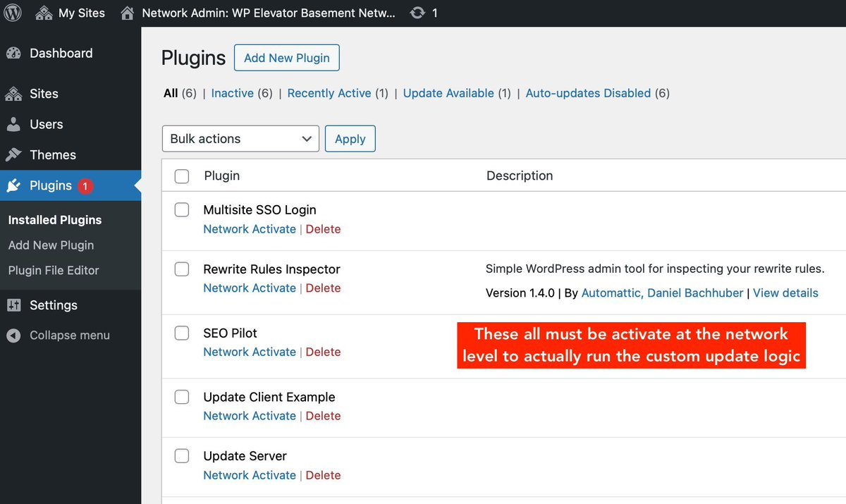Delete the Update Server plugin
Viewport: 846px width, 504px height.
click(x=323, y=475)
